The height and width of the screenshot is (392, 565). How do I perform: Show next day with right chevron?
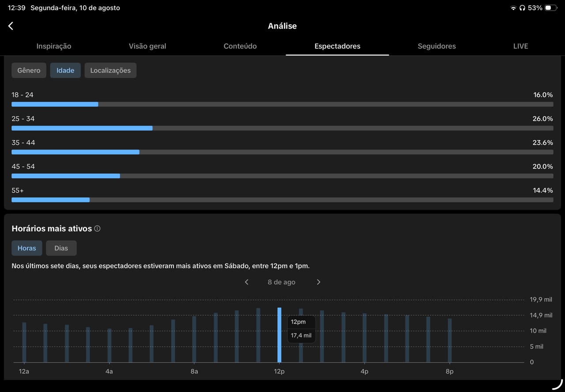click(x=318, y=282)
